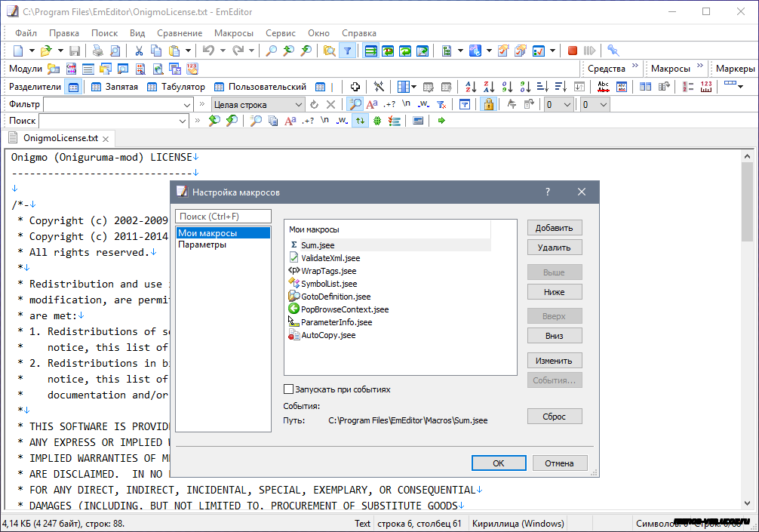The height and width of the screenshot is (532, 759).
Task: Click the sort Z to A icon
Action: 489,87
